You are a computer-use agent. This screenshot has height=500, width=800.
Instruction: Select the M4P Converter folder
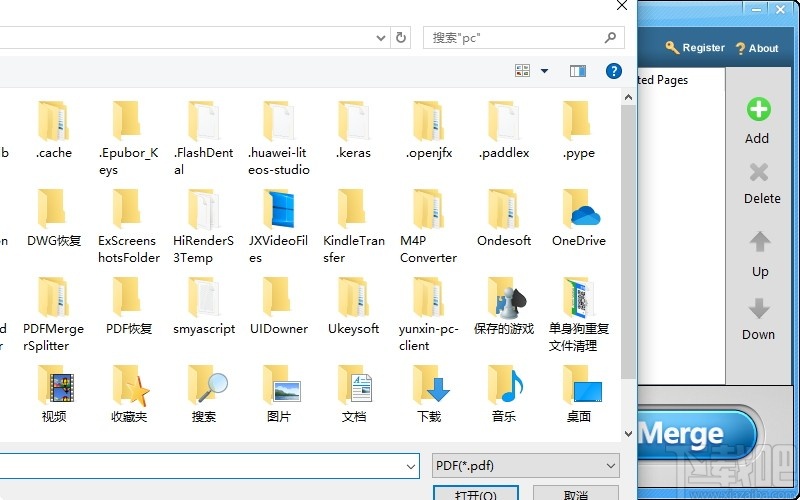coord(429,227)
